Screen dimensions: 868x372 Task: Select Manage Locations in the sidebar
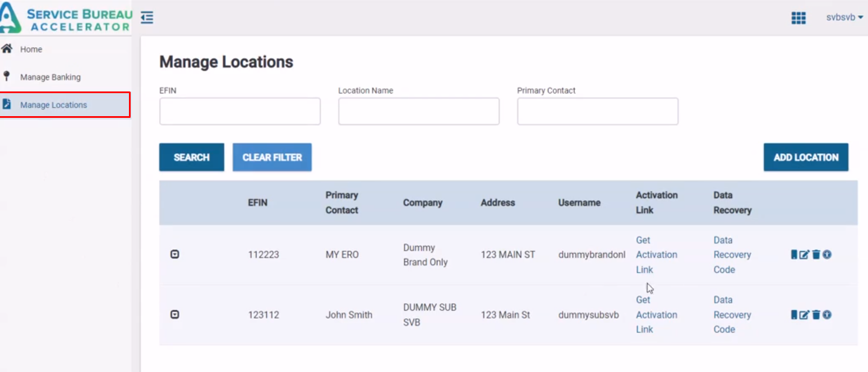click(54, 105)
